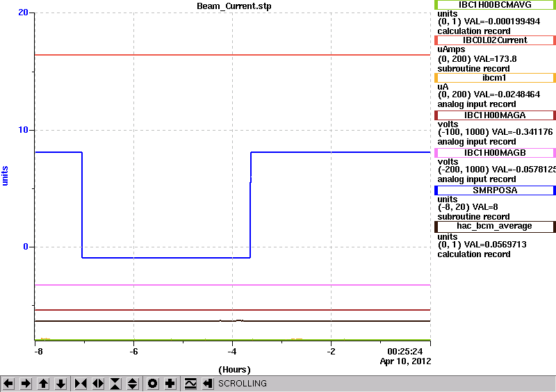Click the y-axis tick value 20
Viewport: 556px width, 392px height.
23,13
